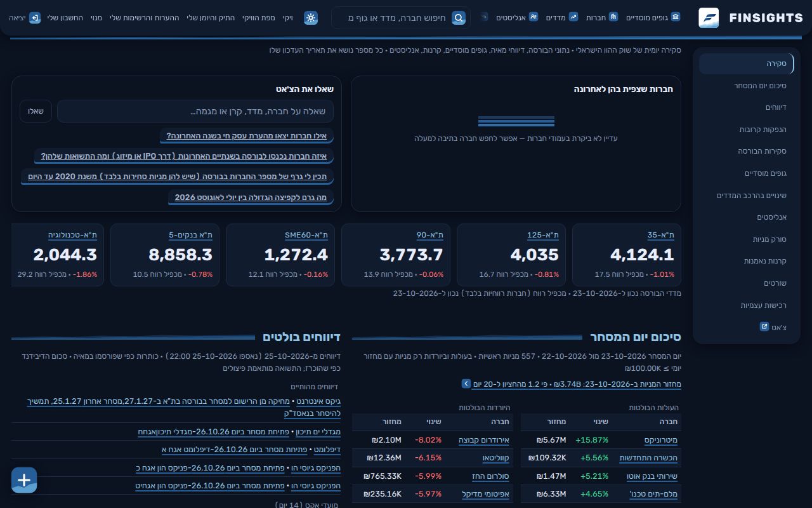Select דיווחים in the sidebar
Screen dimensions: 812x508
[747, 107]
